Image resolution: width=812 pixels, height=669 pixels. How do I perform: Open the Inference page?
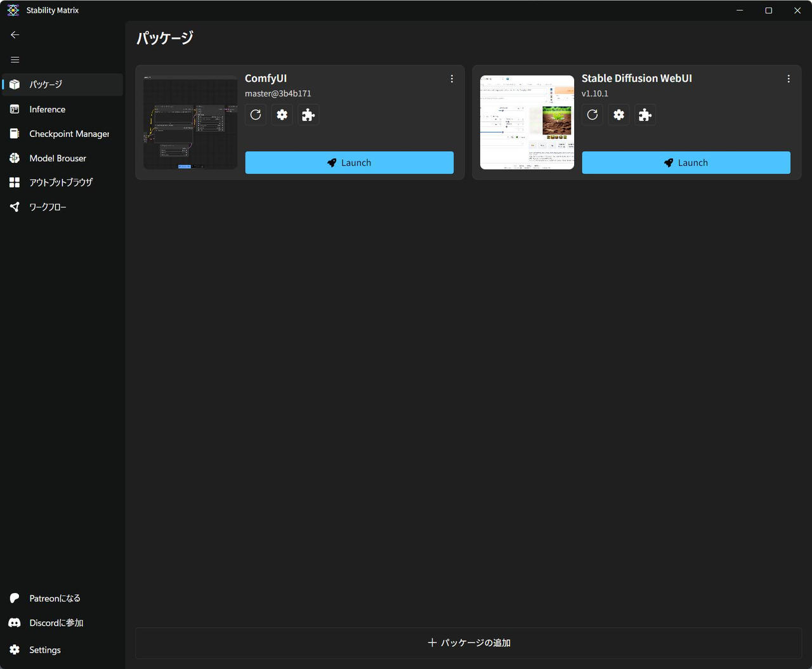(62, 109)
